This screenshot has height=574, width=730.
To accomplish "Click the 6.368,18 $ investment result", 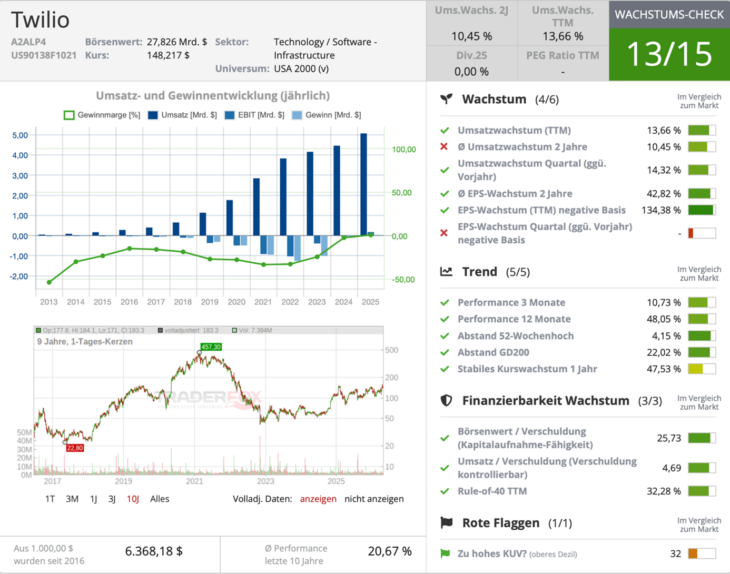I will 154,551.
